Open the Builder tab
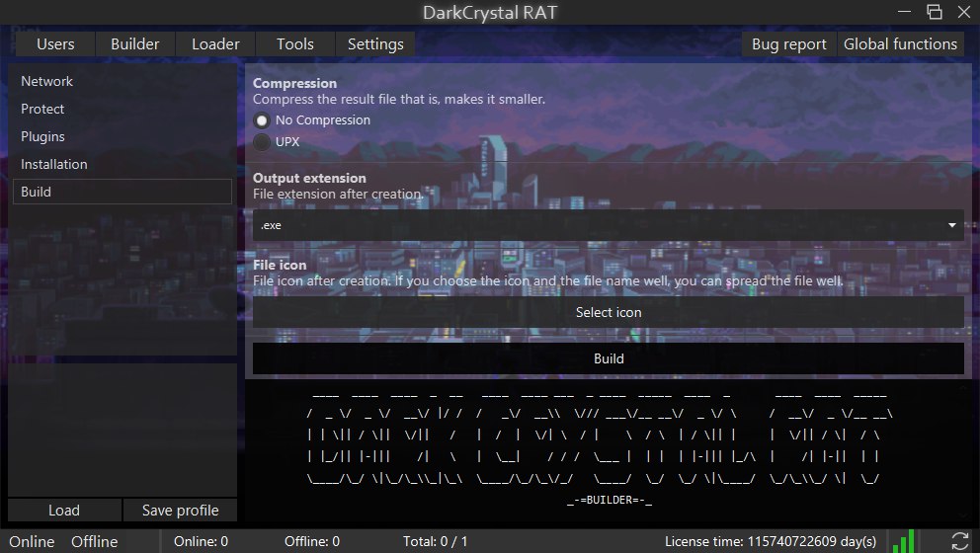Image resolution: width=980 pixels, height=553 pixels. pos(135,44)
